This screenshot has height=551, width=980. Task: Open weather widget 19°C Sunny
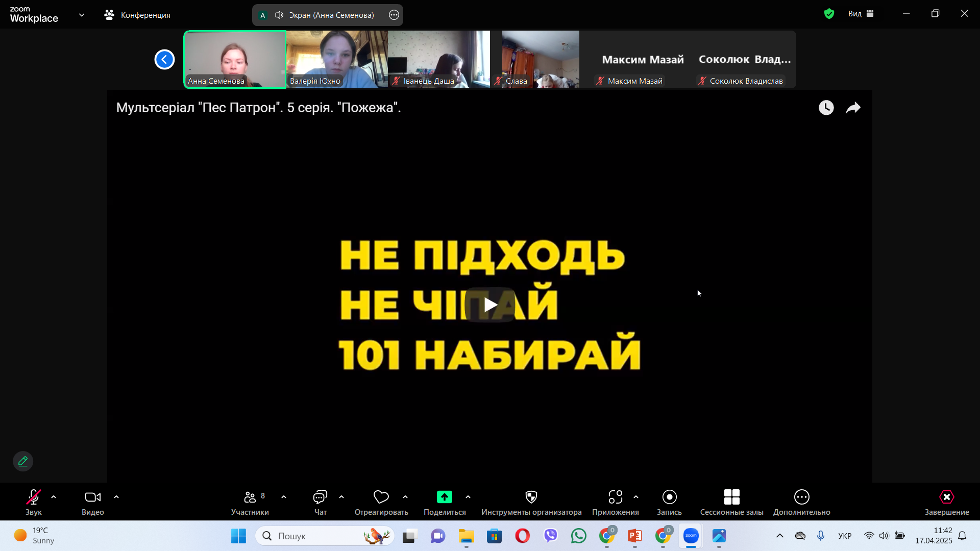pyautogui.click(x=35, y=536)
